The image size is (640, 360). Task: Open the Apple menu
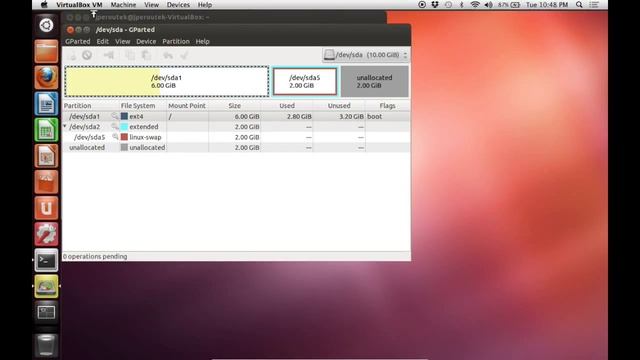click(x=44, y=5)
